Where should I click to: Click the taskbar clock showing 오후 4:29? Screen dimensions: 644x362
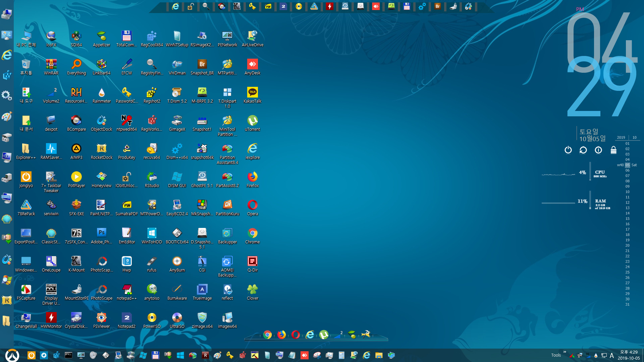point(629,355)
